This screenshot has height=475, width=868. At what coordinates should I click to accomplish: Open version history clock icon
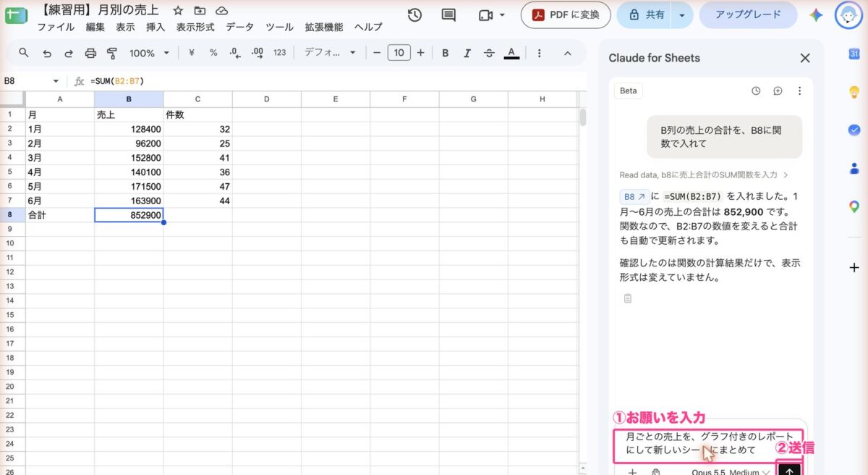point(414,15)
